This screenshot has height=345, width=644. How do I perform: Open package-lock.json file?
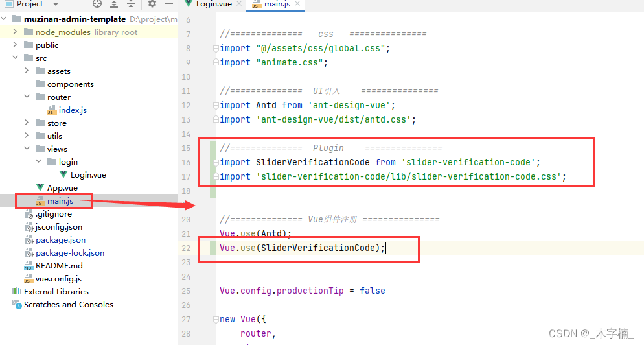[x=70, y=252]
